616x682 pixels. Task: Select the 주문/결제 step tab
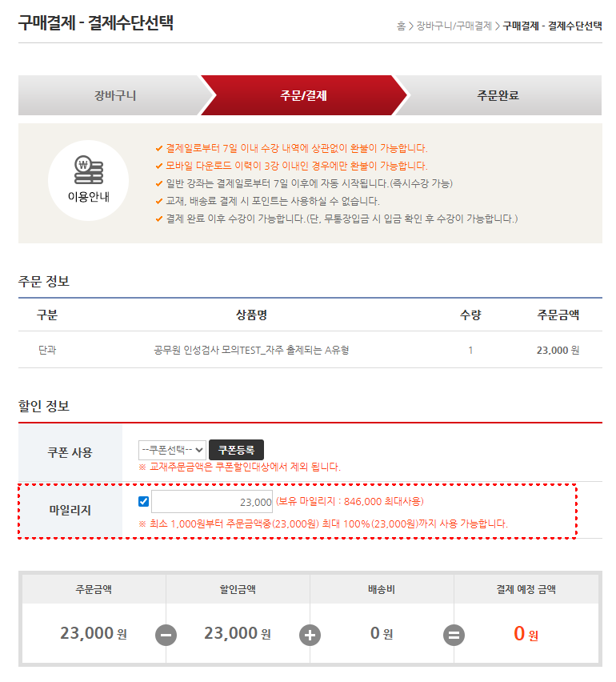tap(303, 95)
